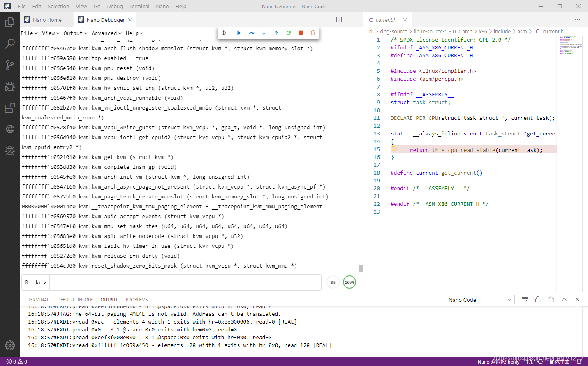Open more actions for Nano Debugger group
The width and height of the screenshot is (588, 366).
pyautogui.click(x=352, y=20)
